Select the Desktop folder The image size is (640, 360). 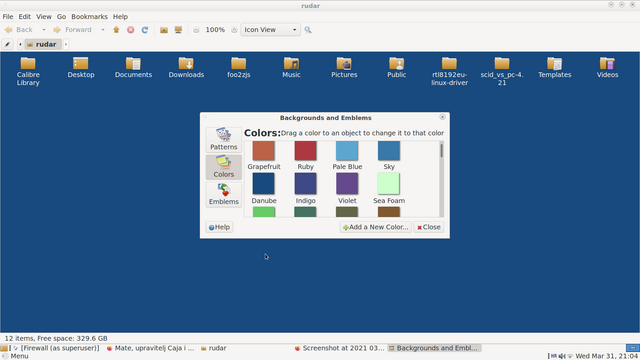pos(81,68)
